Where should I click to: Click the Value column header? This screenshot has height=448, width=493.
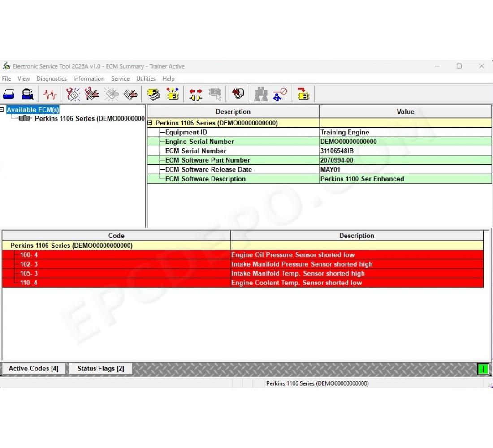405,112
